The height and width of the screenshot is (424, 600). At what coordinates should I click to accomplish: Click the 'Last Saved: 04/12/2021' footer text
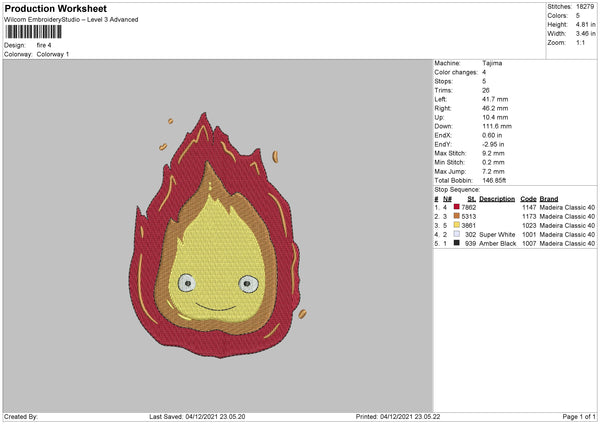pos(197,416)
